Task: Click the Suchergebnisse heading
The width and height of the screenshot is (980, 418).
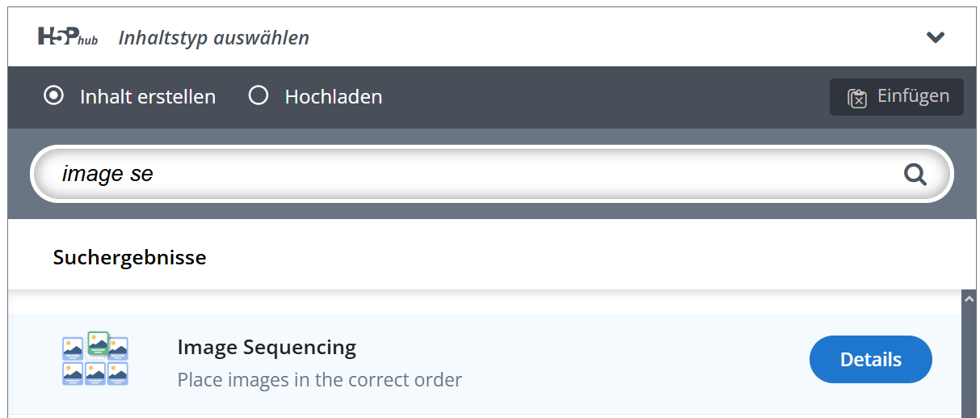Action: (x=129, y=258)
